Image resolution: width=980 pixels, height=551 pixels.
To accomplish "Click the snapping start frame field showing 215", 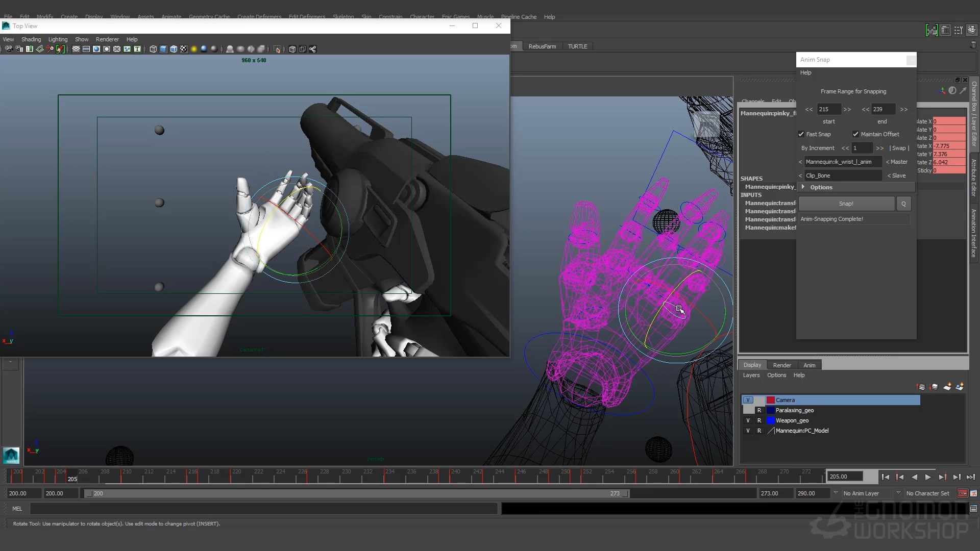I will [x=828, y=109].
